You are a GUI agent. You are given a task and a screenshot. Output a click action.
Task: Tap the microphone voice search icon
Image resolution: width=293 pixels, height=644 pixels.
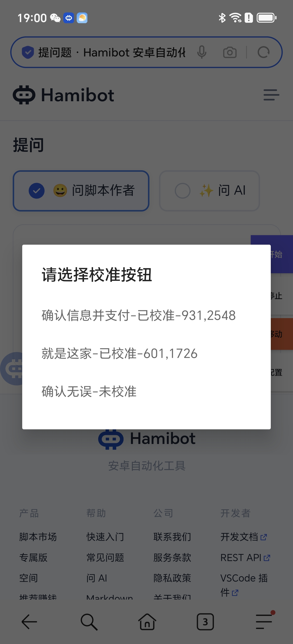202,52
